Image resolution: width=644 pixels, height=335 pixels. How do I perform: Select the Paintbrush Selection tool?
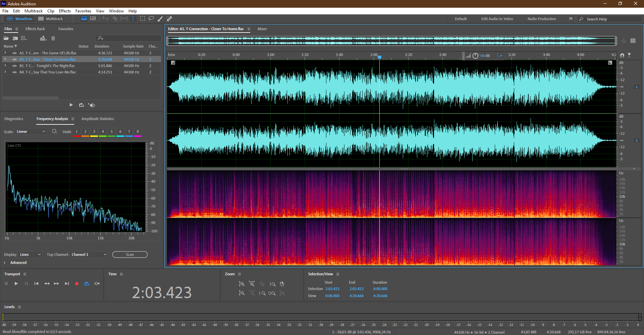pos(160,19)
